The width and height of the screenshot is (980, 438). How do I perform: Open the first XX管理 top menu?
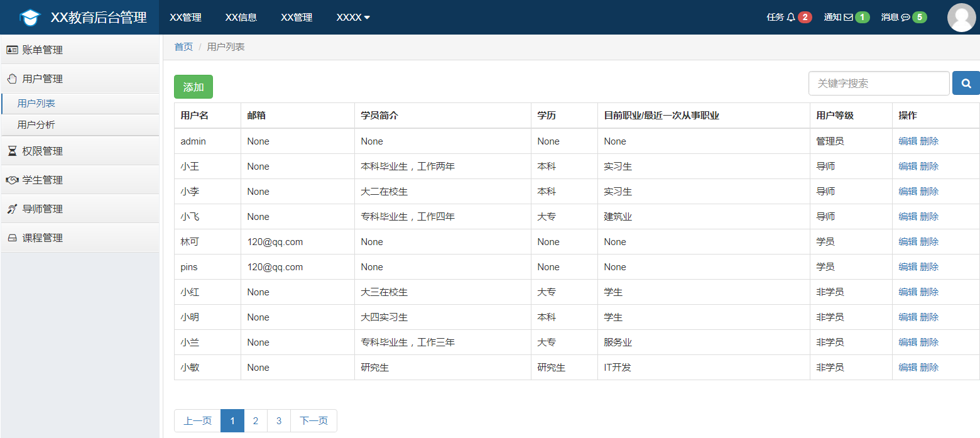(185, 18)
